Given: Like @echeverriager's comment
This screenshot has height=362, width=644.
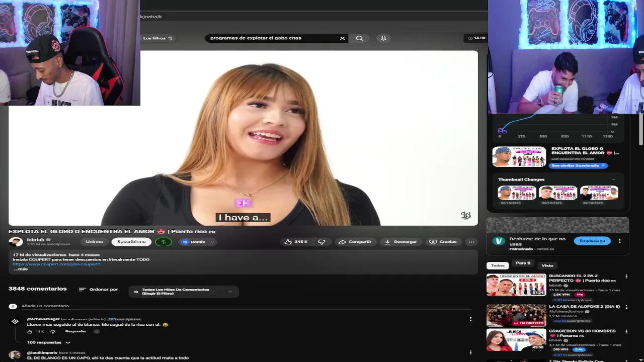Looking at the screenshot, I should (30, 332).
